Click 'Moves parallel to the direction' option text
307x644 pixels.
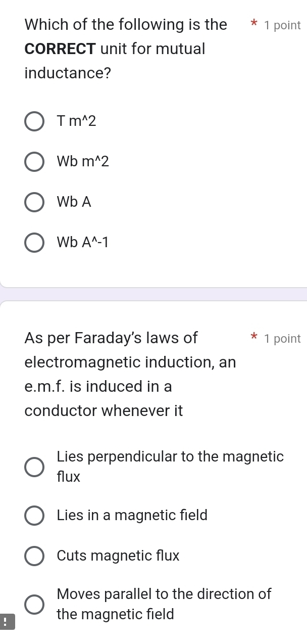pos(164,604)
